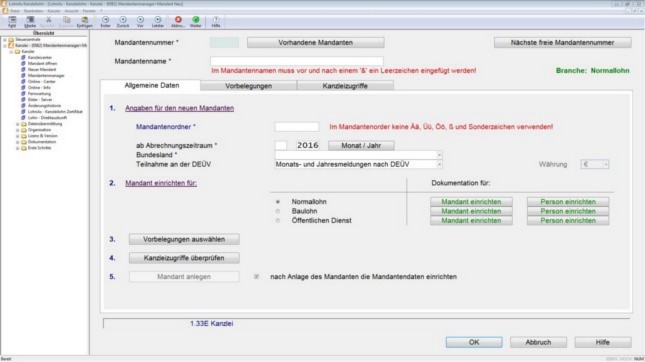Viewport: 645px width, 362px height.
Task: Select the Allgemeine Daten tab
Action: tap(152, 85)
